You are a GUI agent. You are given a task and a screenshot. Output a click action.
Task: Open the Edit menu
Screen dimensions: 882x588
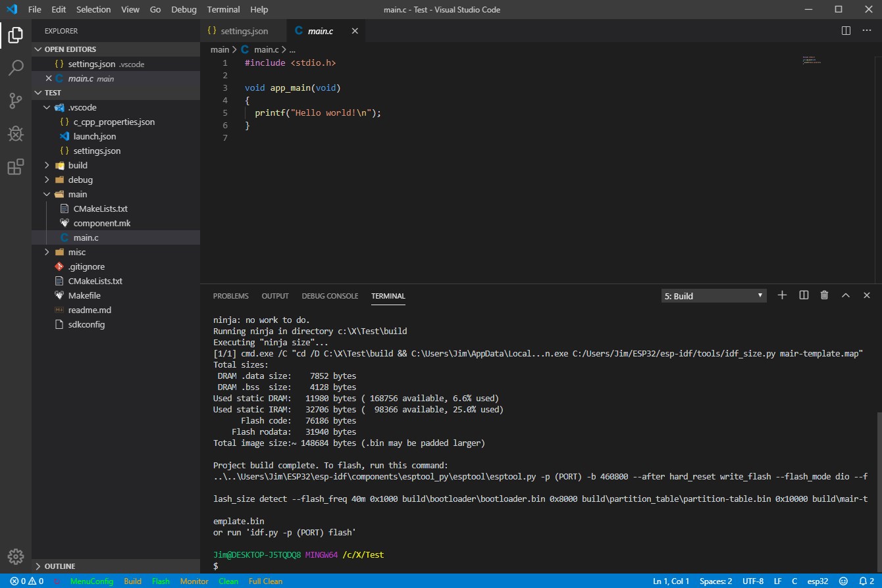coord(59,9)
